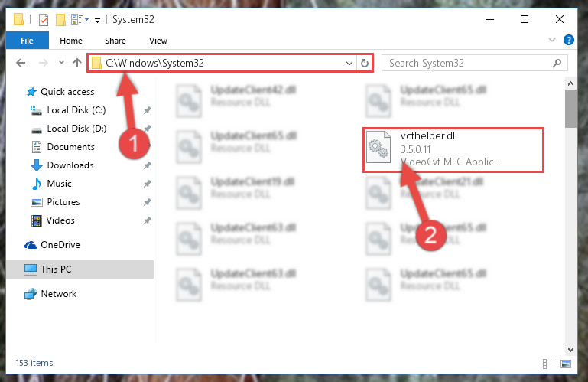Select the vcthelper.dll file
588x382 pixels.
(453, 149)
